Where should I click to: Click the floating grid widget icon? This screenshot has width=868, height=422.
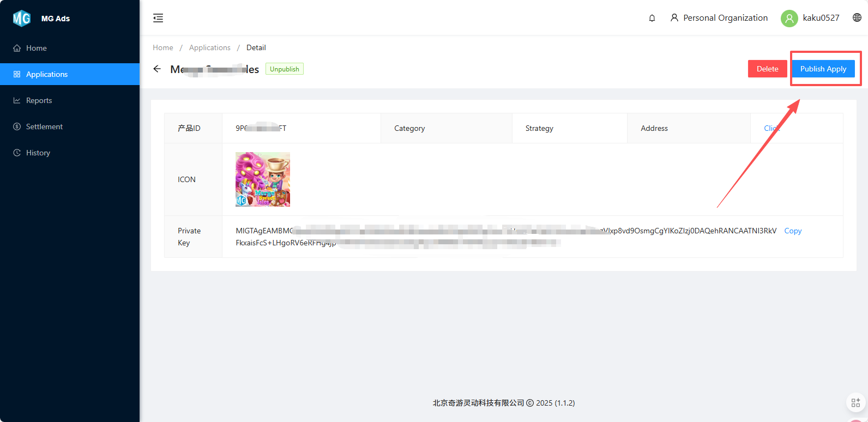(x=855, y=403)
